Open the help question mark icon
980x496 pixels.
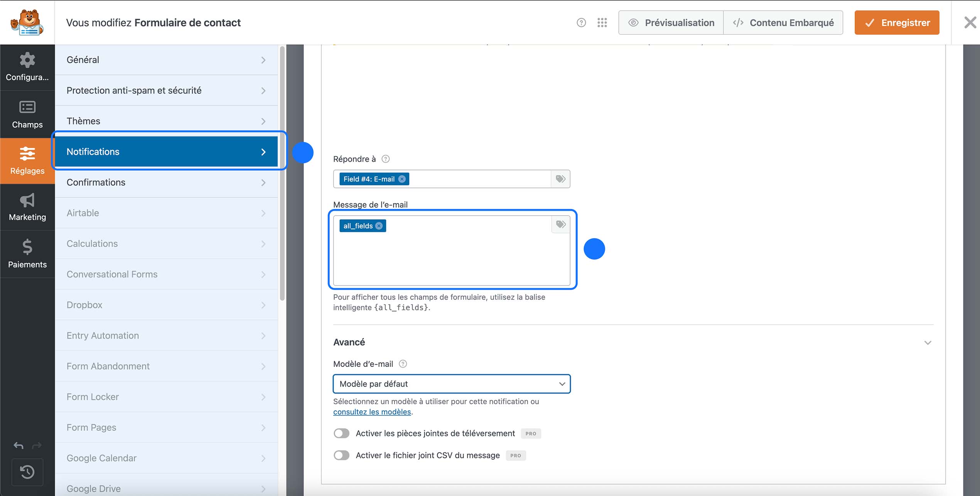[x=581, y=22]
